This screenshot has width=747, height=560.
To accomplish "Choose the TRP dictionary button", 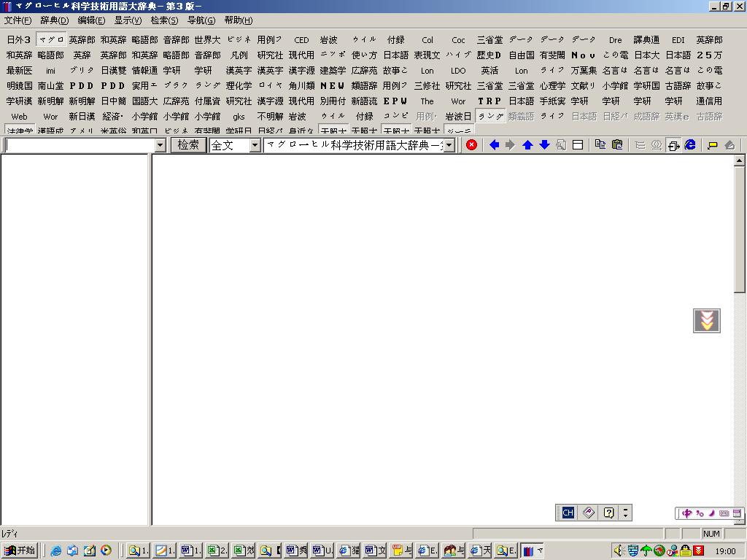I will click(x=489, y=101).
